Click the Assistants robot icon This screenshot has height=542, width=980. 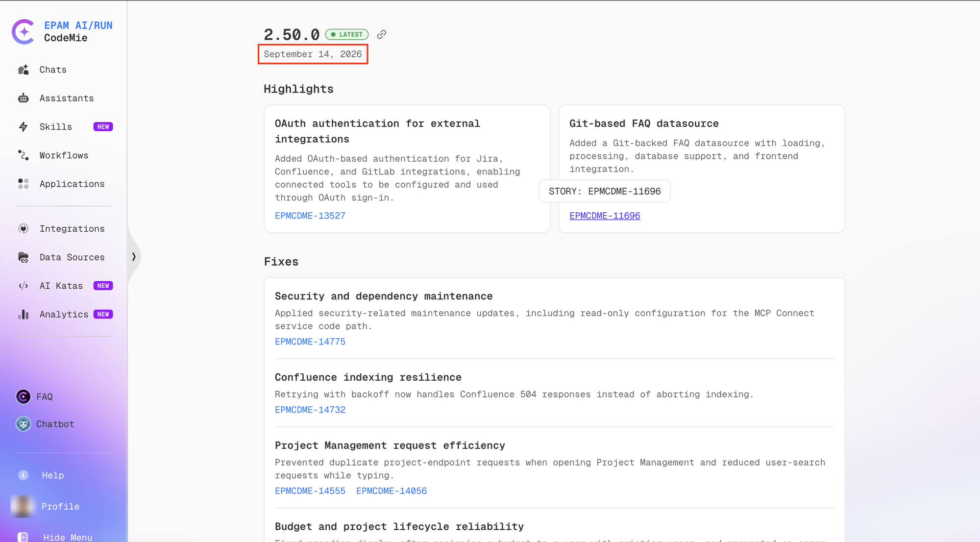click(23, 98)
